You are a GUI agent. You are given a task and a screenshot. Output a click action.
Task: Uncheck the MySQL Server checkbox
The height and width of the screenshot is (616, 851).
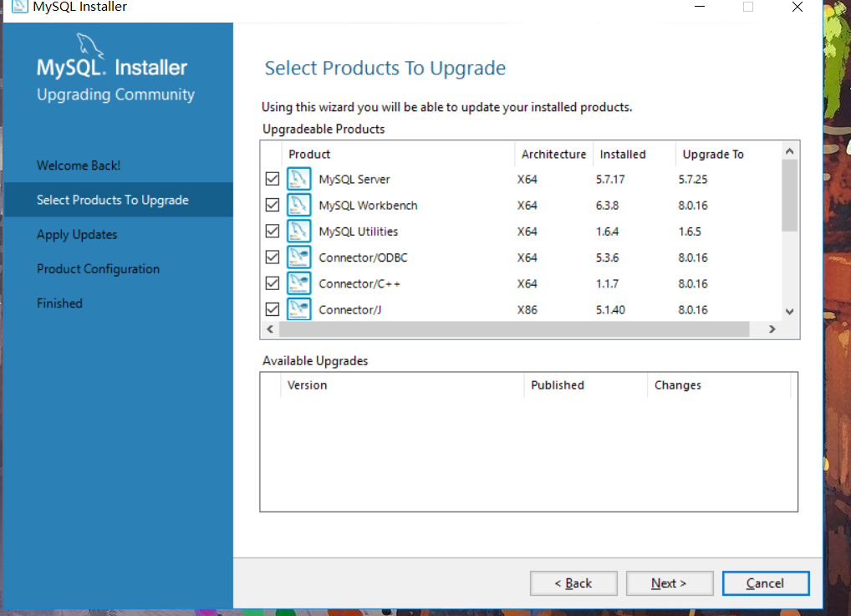273,179
